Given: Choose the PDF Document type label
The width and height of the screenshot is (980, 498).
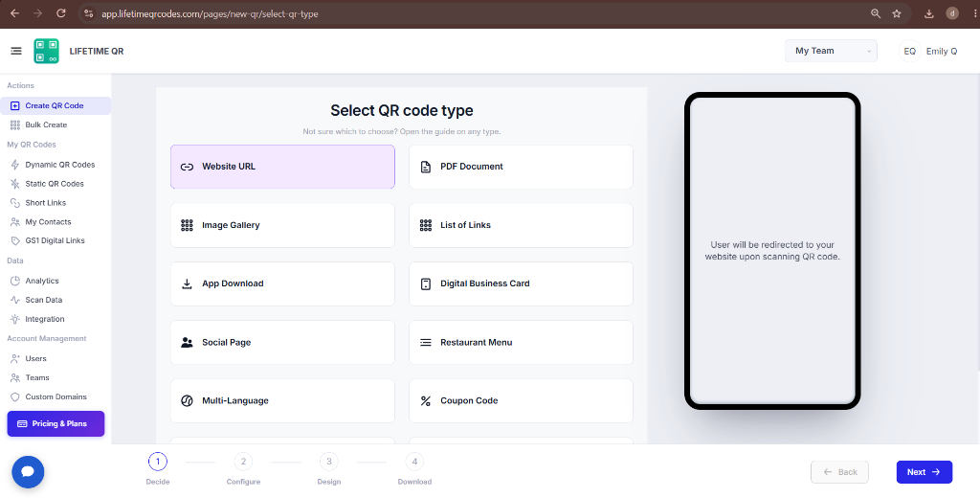Looking at the screenshot, I should click(472, 167).
